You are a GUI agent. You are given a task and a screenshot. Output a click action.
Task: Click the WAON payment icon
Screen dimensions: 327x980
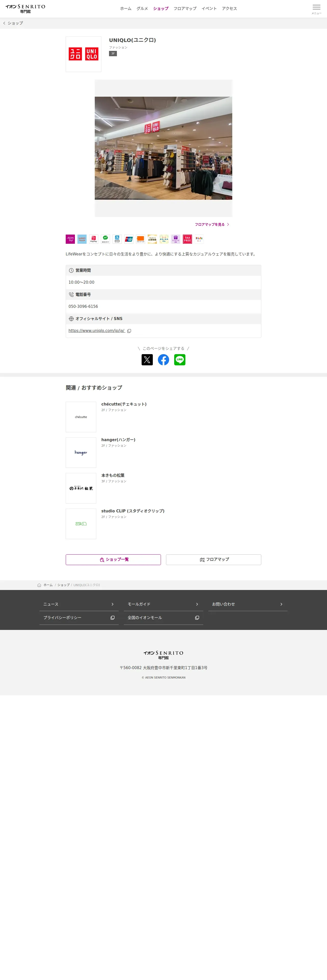pyautogui.click(x=82, y=239)
